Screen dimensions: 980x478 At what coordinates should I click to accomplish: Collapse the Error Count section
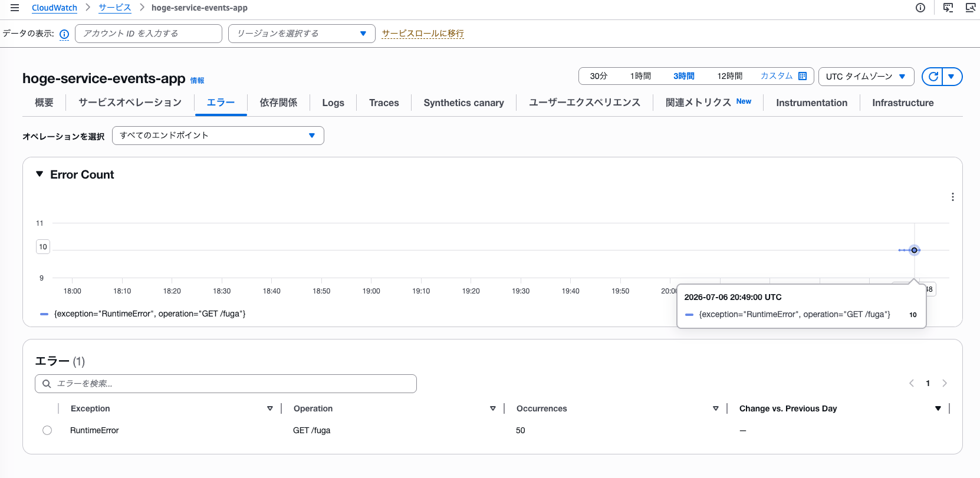coord(40,174)
